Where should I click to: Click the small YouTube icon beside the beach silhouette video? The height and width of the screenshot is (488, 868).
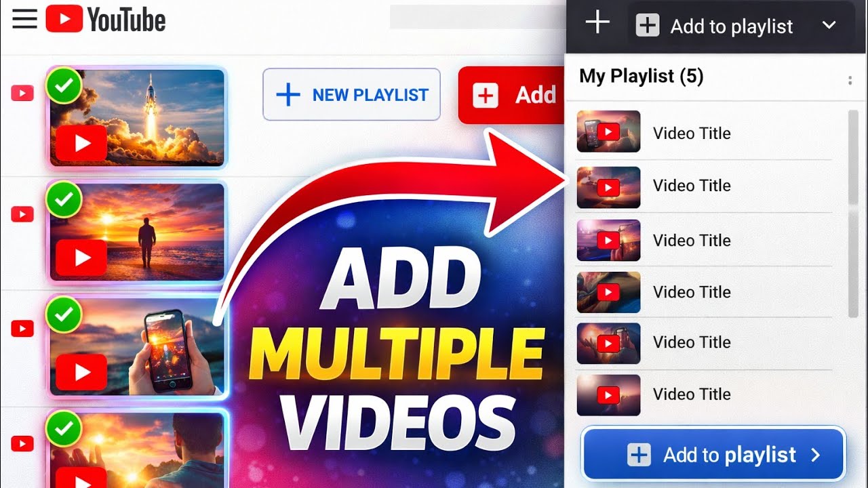[22, 214]
